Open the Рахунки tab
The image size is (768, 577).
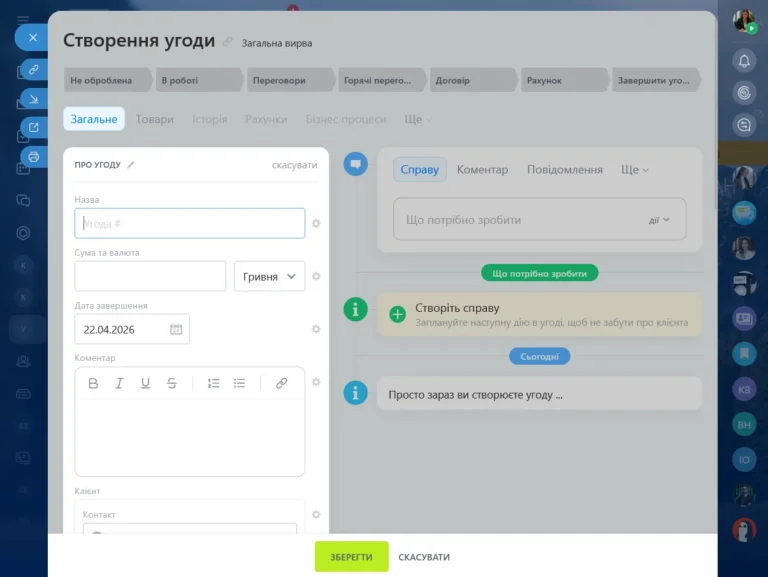click(266, 119)
